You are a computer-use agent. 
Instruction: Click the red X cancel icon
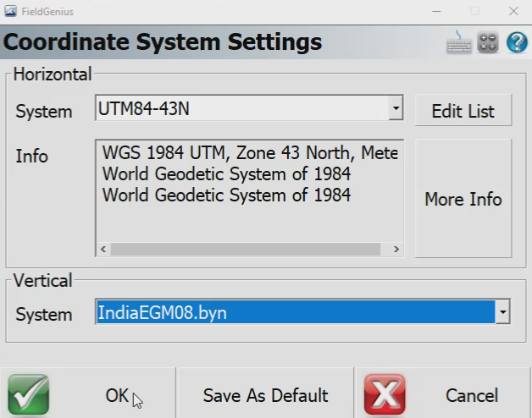click(x=385, y=394)
